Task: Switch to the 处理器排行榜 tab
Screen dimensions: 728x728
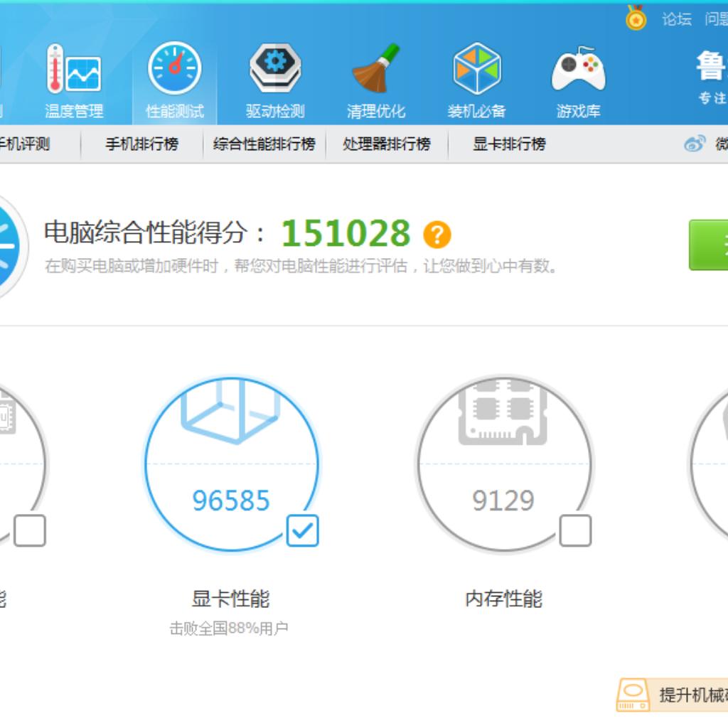Action: (386, 144)
